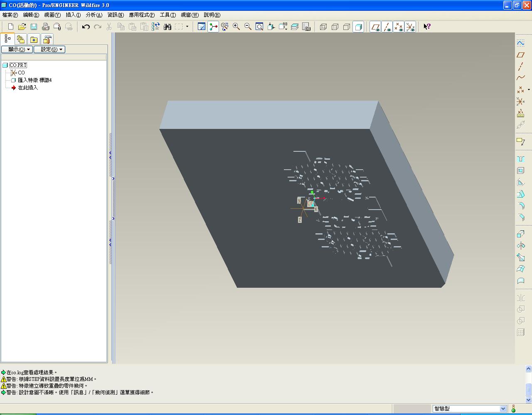The height and width of the screenshot is (415, 532).
Task: Expand the selection box tool dropdown arrow
Action: (187, 27)
